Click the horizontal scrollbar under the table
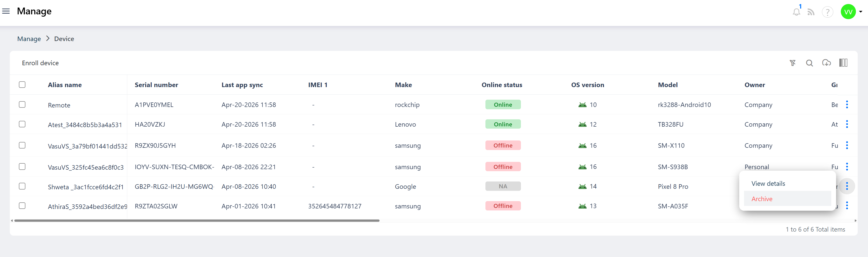This screenshot has height=257, width=868. [x=197, y=221]
